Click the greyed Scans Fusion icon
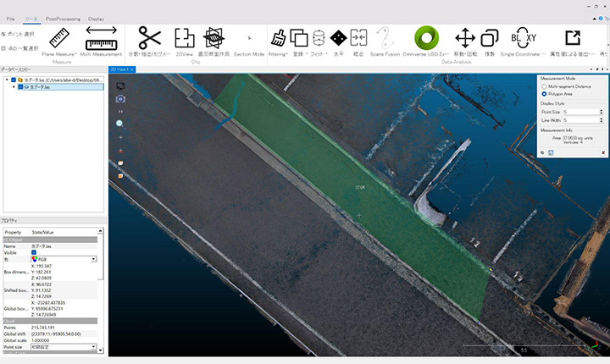This screenshot has height=364, width=610. click(x=385, y=38)
